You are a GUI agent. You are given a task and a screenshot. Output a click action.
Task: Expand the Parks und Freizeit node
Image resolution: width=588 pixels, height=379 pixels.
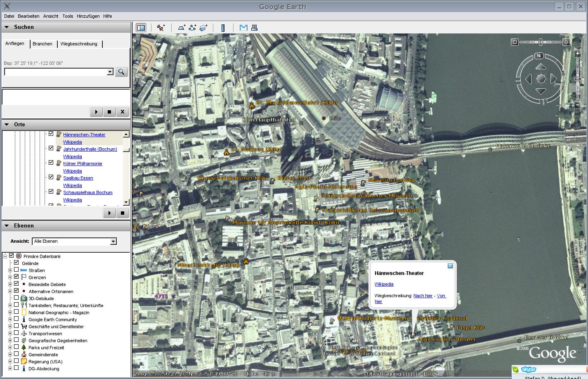(x=10, y=348)
